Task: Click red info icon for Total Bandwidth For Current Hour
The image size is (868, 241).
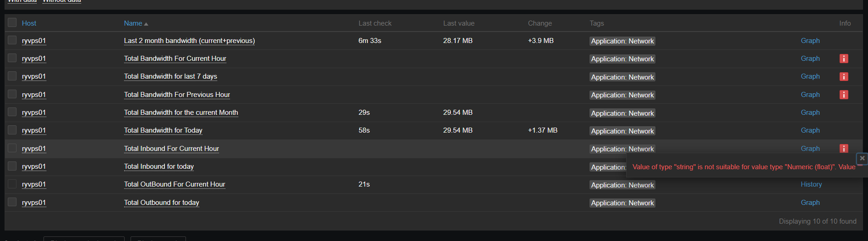Action: pos(844,59)
